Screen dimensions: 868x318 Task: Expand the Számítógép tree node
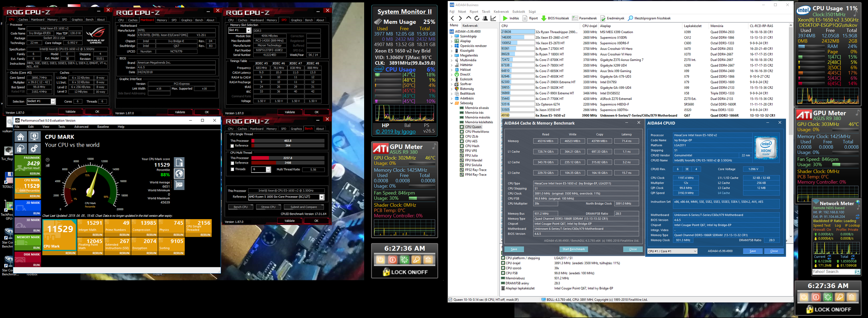(452, 36)
